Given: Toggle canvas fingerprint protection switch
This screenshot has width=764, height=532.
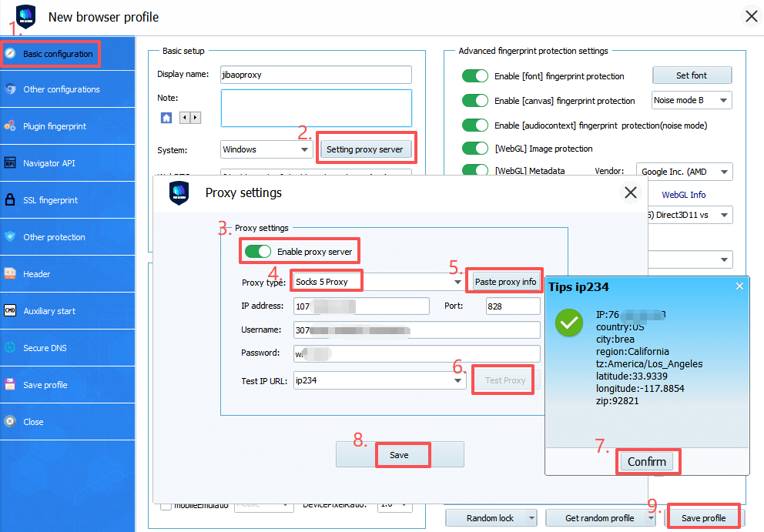Looking at the screenshot, I should point(475,101).
